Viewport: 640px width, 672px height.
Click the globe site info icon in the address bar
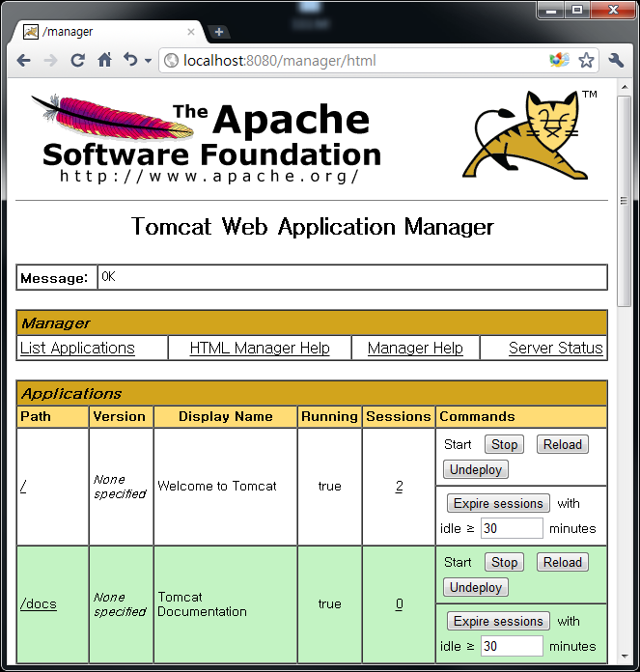[172, 61]
